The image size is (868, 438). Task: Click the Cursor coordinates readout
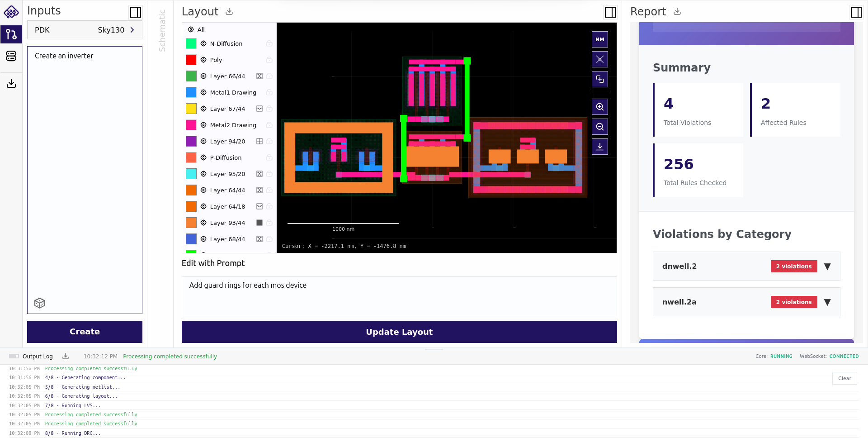344,246
